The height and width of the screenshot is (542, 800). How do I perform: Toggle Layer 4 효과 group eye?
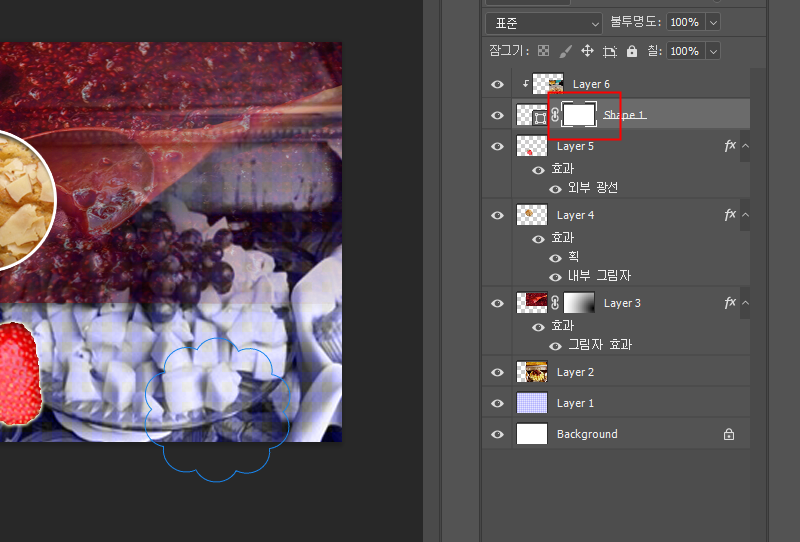point(538,239)
